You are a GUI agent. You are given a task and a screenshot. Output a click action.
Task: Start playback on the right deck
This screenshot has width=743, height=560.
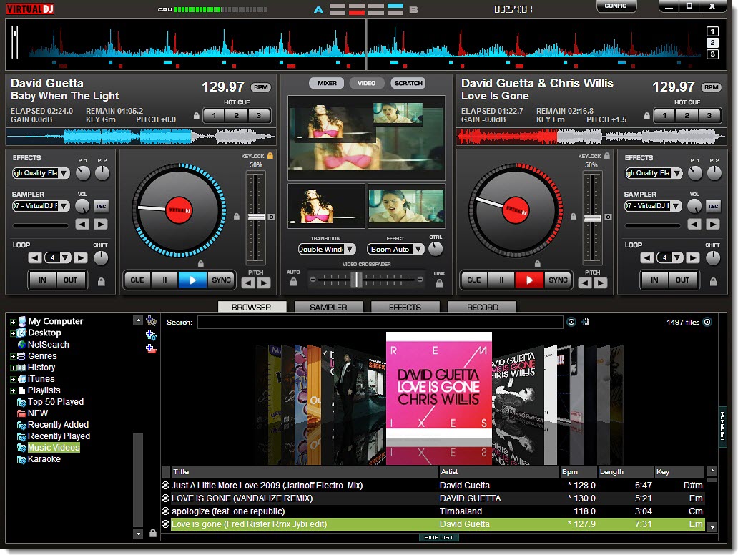[529, 280]
